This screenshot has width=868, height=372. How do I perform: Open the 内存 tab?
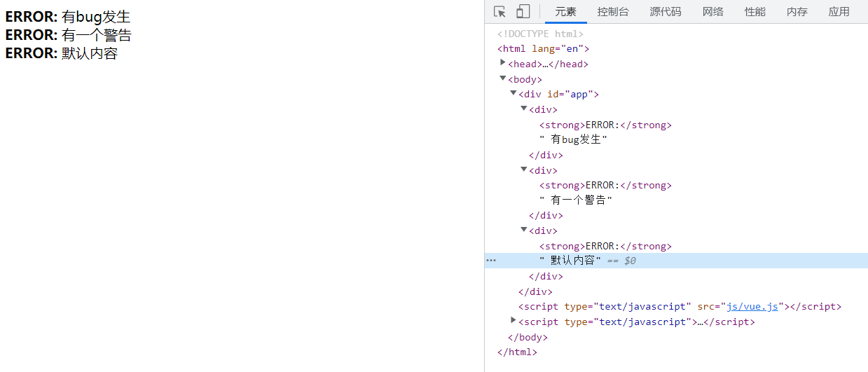pyautogui.click(x=797, y=12)
